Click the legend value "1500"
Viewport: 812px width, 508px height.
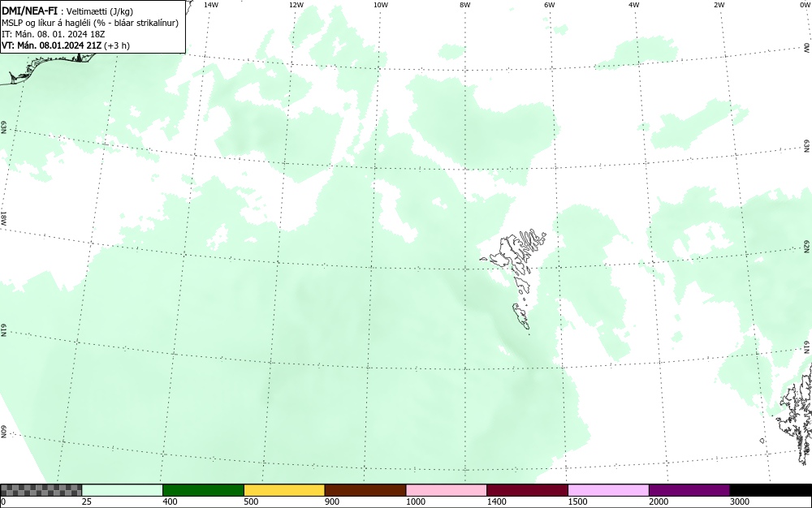point(577,502)
